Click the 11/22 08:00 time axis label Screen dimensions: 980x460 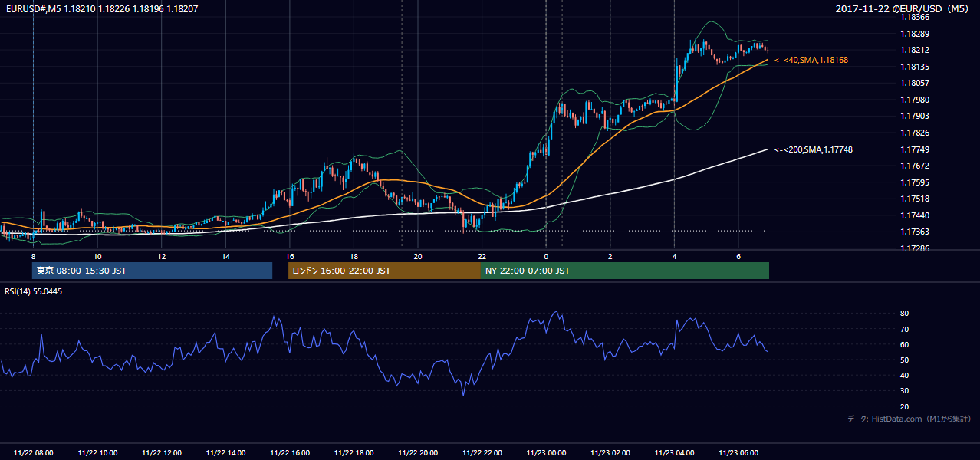pyautogui.click(x=34, y=452)
